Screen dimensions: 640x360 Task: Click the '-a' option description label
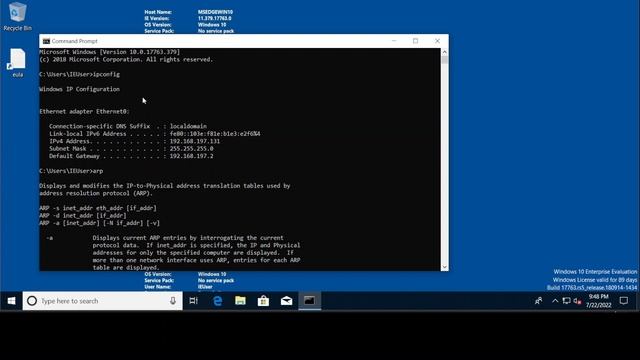(x=49, y=238)
